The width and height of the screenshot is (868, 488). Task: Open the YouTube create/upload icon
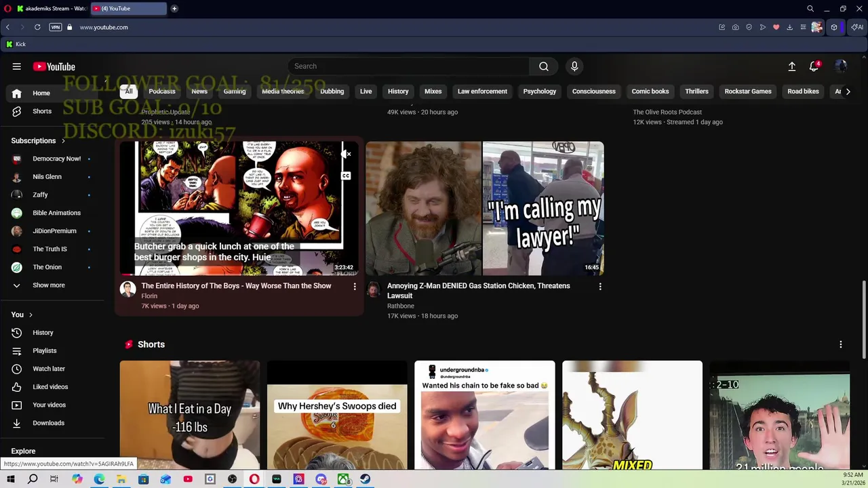[791, 66]
